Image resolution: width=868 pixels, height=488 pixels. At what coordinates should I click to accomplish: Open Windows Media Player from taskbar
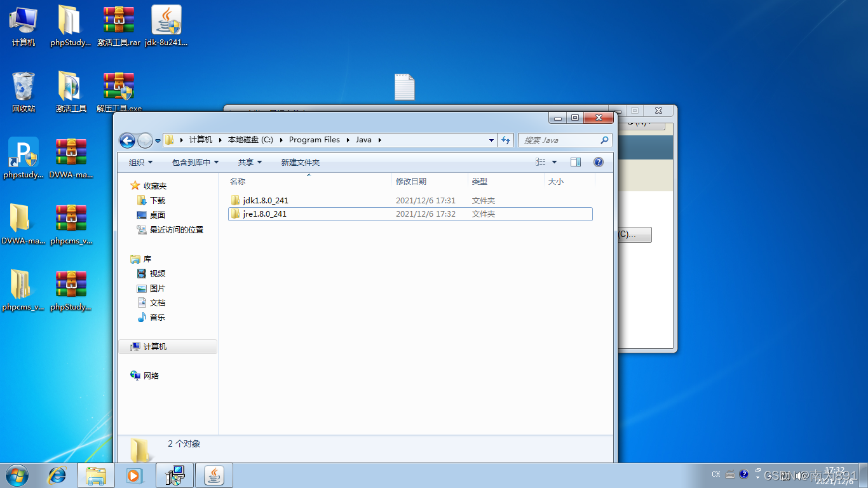(134, 475)
